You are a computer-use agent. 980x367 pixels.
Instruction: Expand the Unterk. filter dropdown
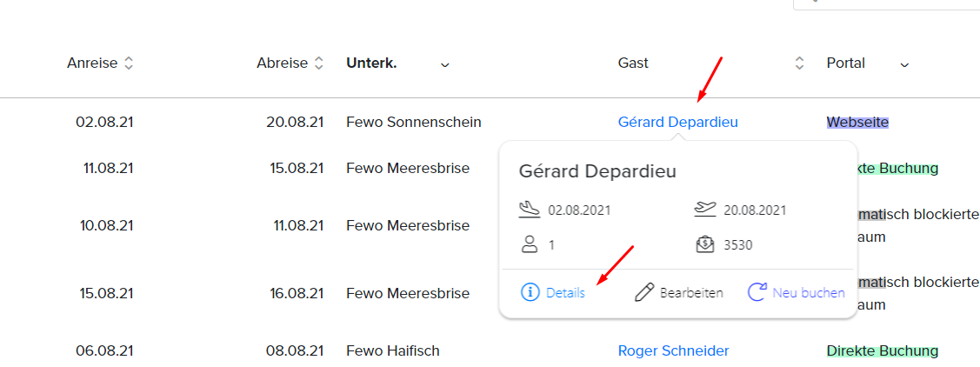click(x=445, y=64)
